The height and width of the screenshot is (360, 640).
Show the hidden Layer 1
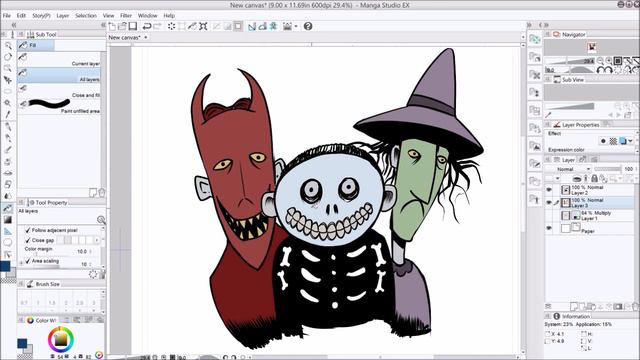[549, 215]
